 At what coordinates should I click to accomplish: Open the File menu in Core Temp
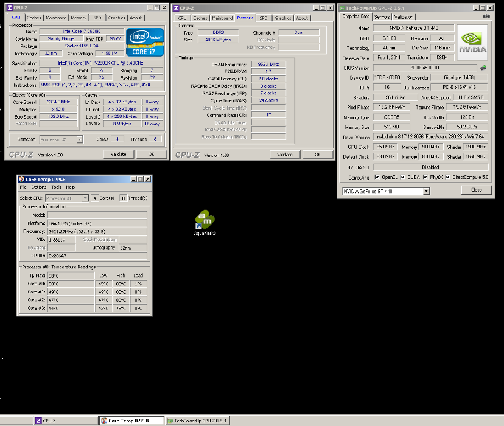click(23, 187)
